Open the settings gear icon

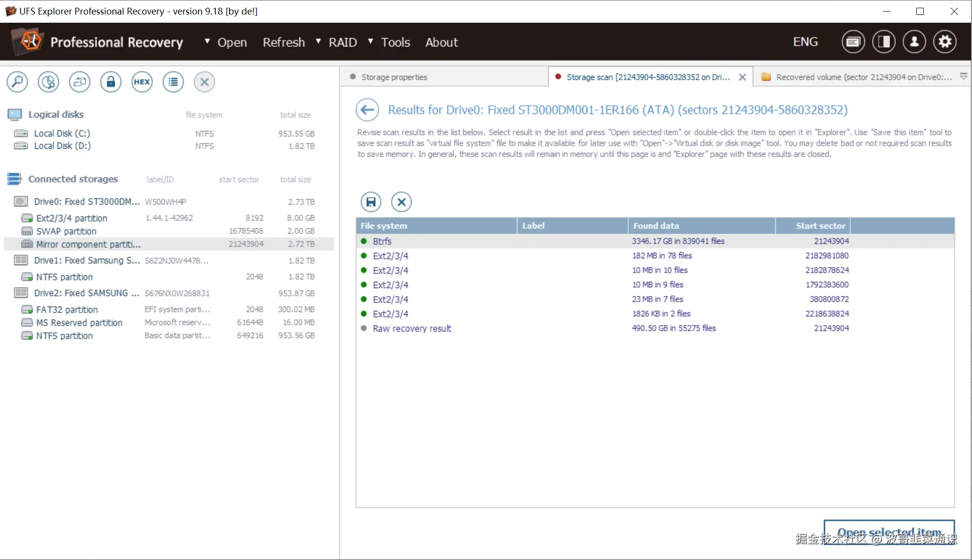click(x=945, y=42)
